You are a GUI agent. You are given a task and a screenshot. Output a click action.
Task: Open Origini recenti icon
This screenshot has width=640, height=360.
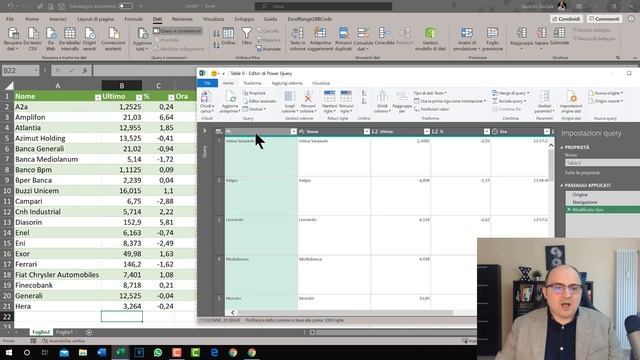point(89,39)
